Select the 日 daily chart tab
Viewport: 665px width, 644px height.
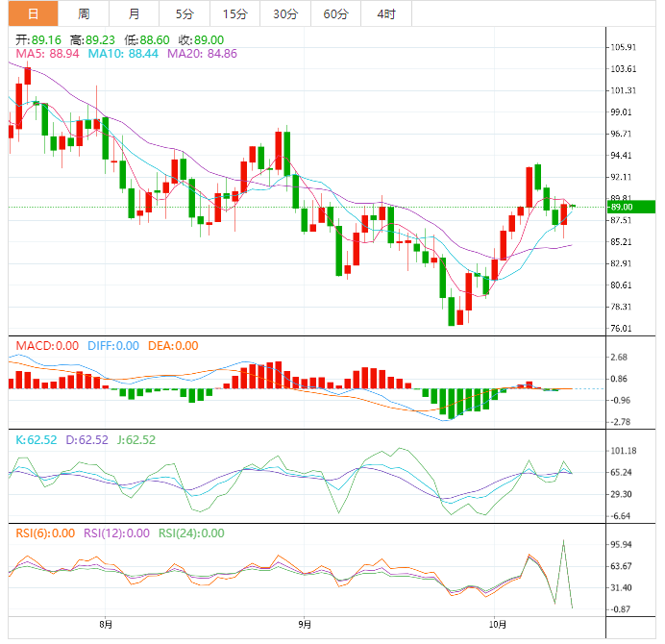(x=33, y=13)
